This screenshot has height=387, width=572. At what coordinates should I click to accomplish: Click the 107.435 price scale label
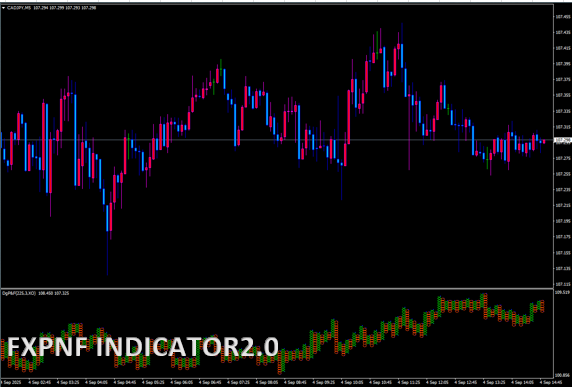[562, 32]
